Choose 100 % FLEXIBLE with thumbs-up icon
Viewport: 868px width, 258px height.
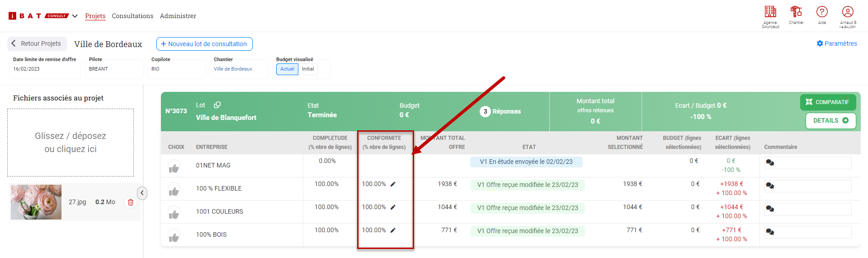point(174,191)
